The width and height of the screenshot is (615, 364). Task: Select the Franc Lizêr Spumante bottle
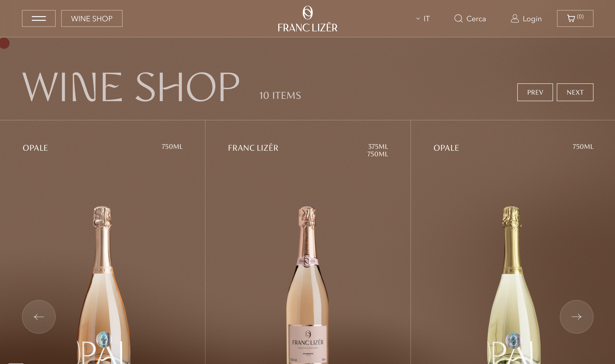tap(307, 285)
